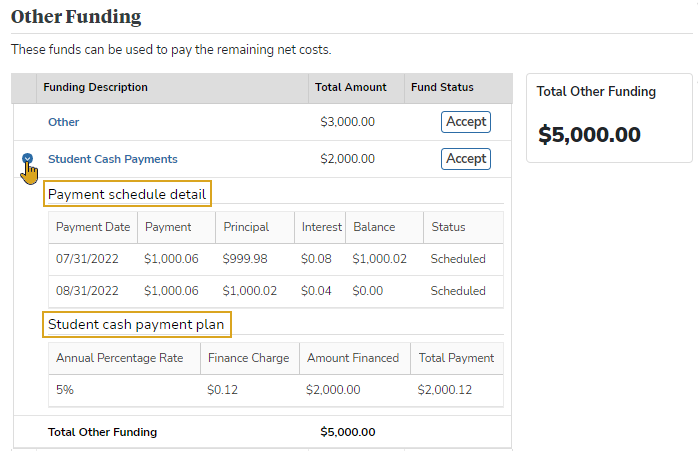Click the $0.08 interest value
Viewport: 698px width, 451px height.
click(316, 259)
